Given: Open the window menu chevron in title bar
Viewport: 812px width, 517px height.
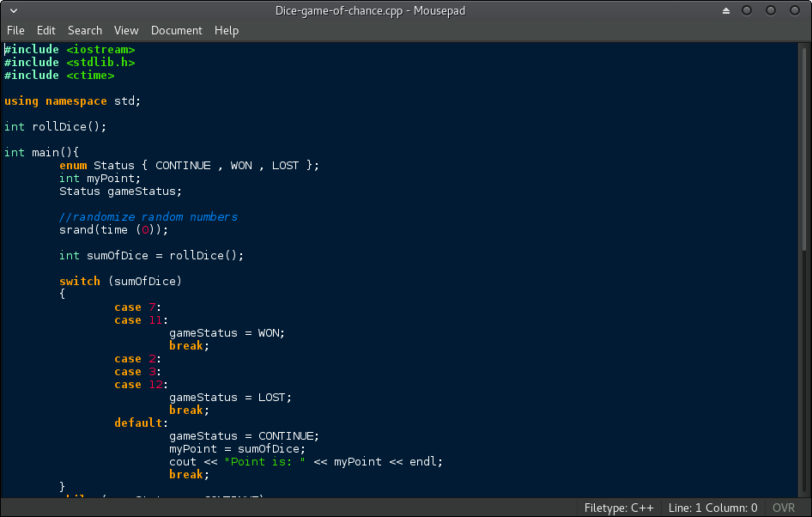Looking at the screenshot, I should coord(12,11).
